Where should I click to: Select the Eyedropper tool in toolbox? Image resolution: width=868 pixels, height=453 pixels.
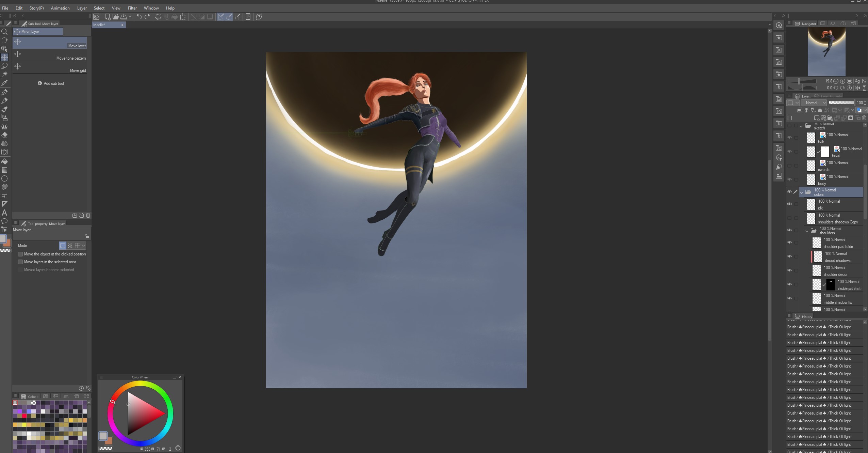(x=4, y=83)
